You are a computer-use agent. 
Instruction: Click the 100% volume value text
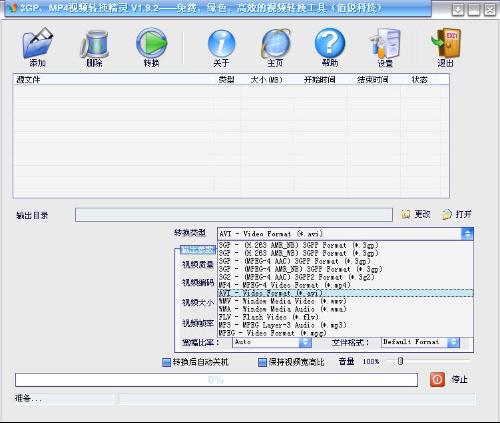tap(371, 362)
